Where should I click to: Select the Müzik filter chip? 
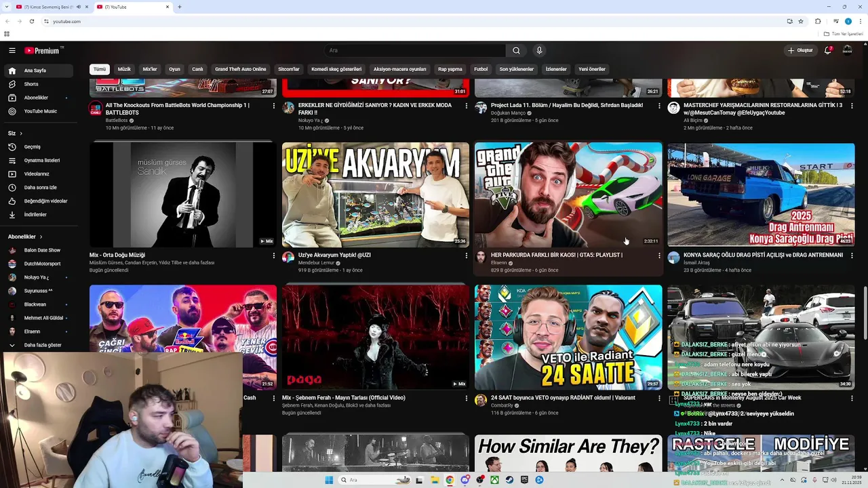point(124,69)
